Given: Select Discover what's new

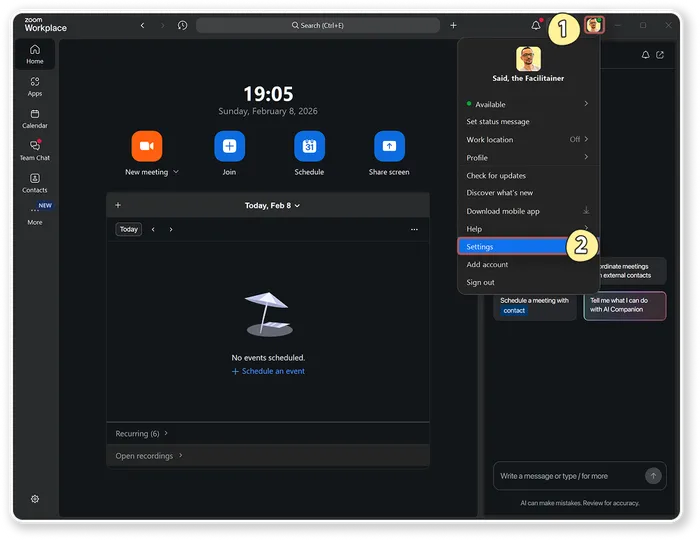Looking at the screenshot, I should click(x=528, y=193).
